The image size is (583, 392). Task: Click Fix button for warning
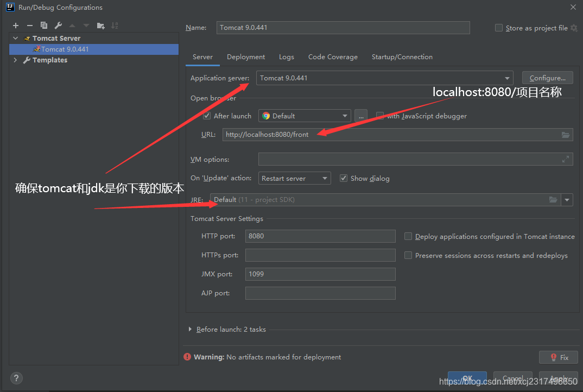[x=559, y=357]
